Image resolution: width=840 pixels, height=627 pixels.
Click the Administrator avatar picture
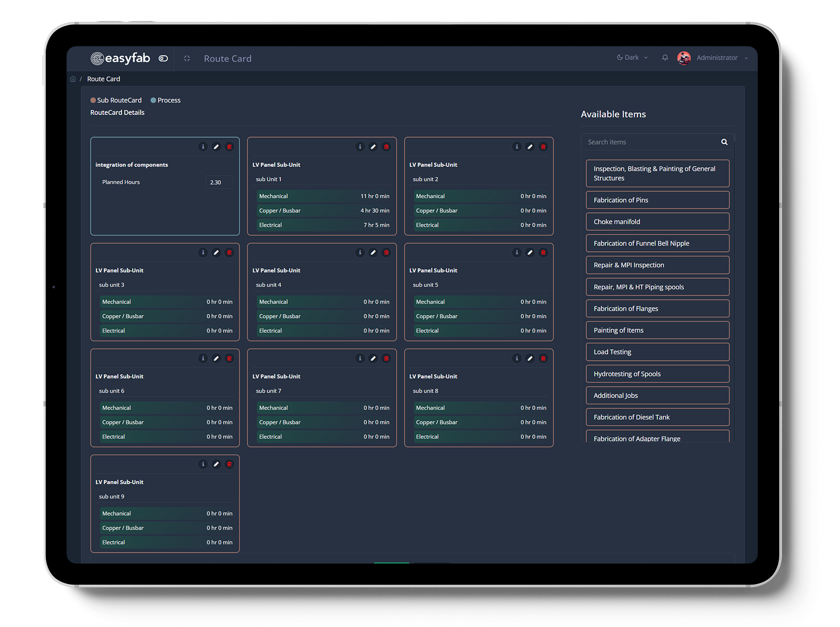pyautogui.click(x=684, y=58)
